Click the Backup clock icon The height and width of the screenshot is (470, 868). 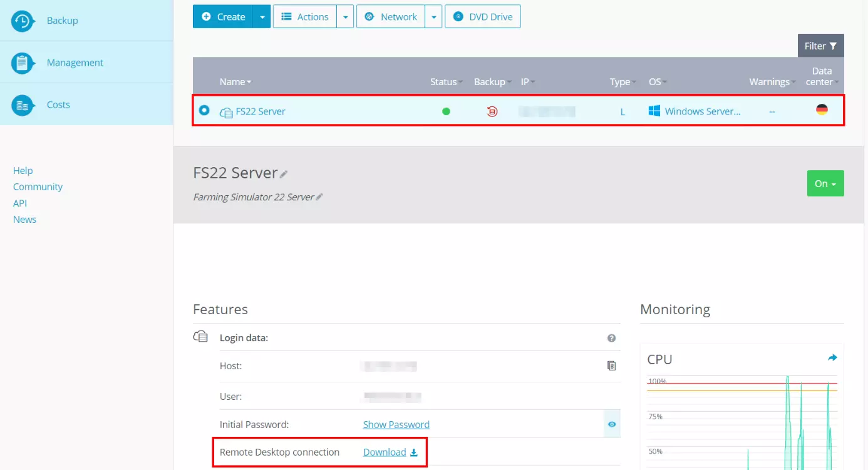tap(23, 21)
